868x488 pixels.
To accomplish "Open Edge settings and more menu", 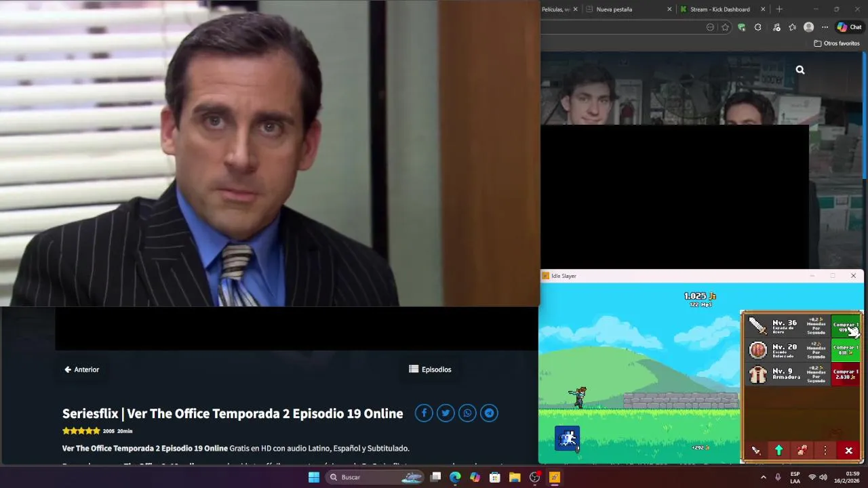I will pos(825,27).
